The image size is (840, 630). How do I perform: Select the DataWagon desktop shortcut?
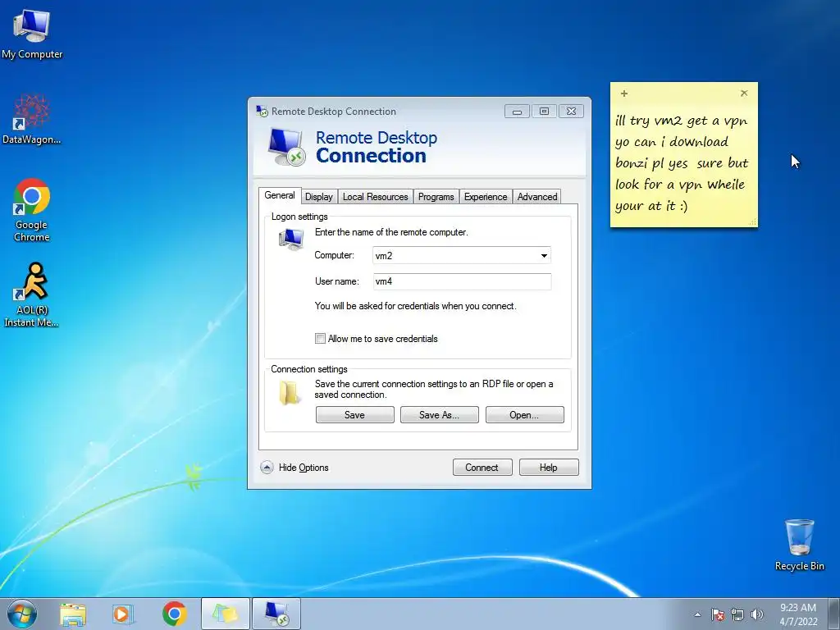[32, 119]
